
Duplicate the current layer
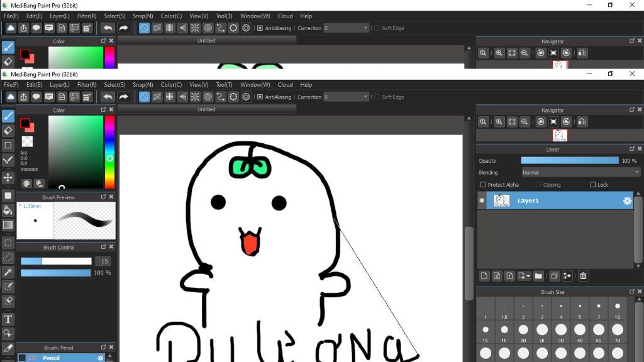pos(554,276)
